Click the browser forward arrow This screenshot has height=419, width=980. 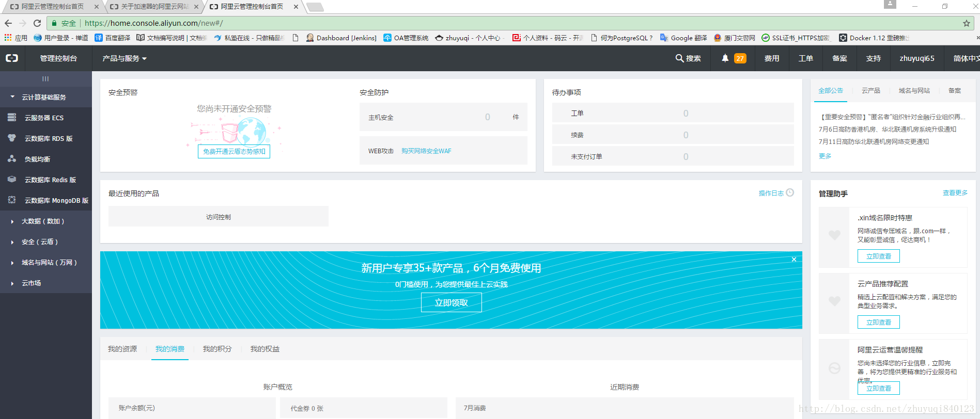[23, 23]
